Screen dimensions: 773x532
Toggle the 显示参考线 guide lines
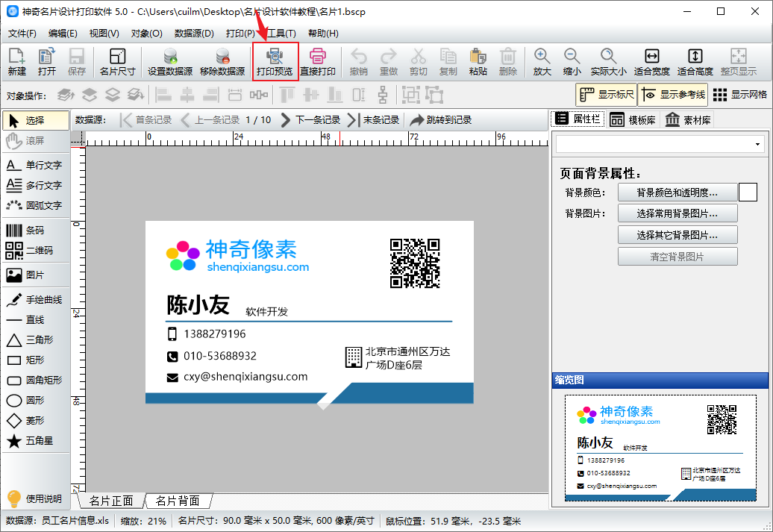pos(673,95)
